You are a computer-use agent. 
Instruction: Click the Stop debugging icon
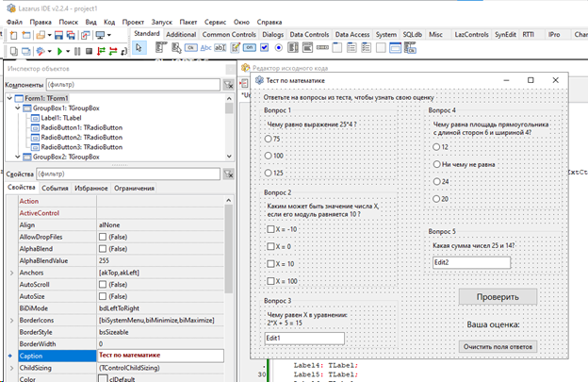point(88,51)
